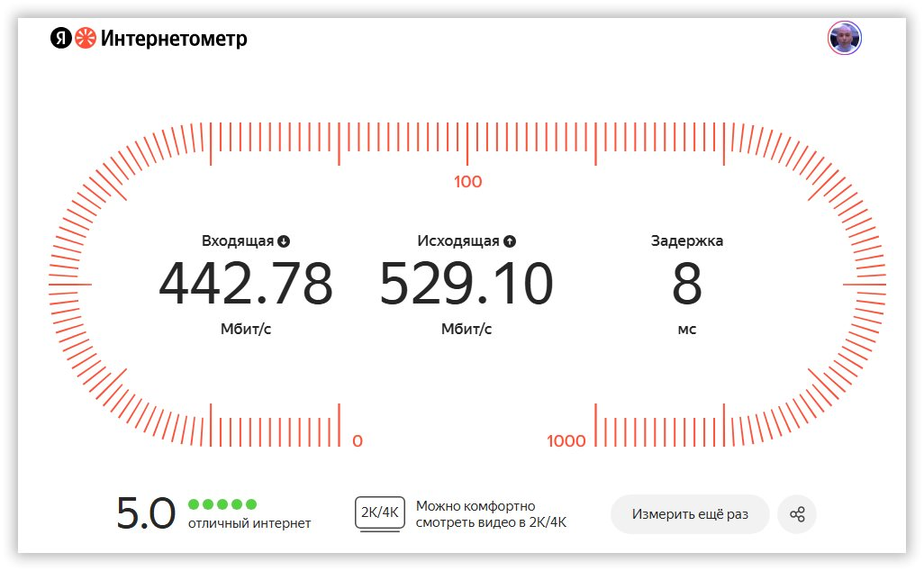This screenshot has height=571, width=924.
Task: Click 'Измерить ещё раз' button
Action: click(x=690, y=514)
